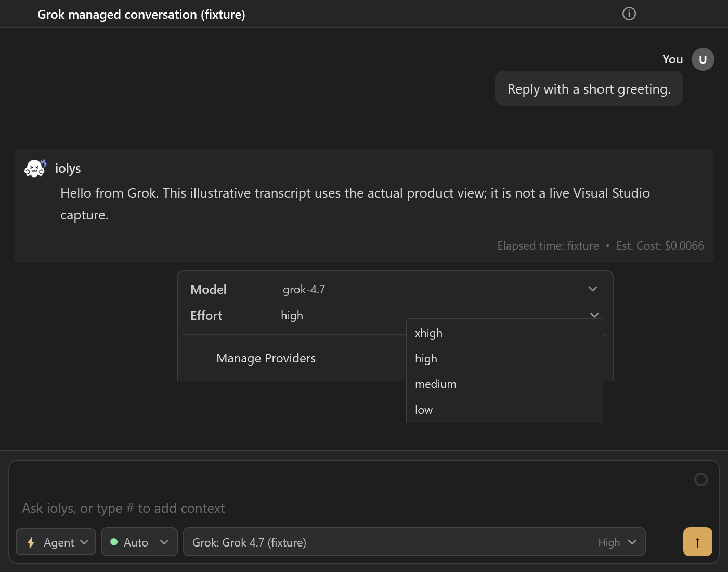Open Manage Providers

point(266,358)
